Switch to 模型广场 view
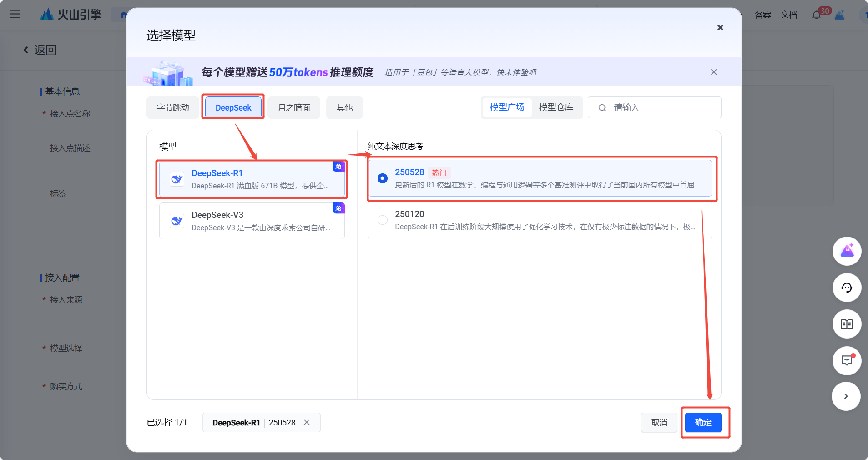Viewport: 868px width, 460px height. [x=507, y=107]
